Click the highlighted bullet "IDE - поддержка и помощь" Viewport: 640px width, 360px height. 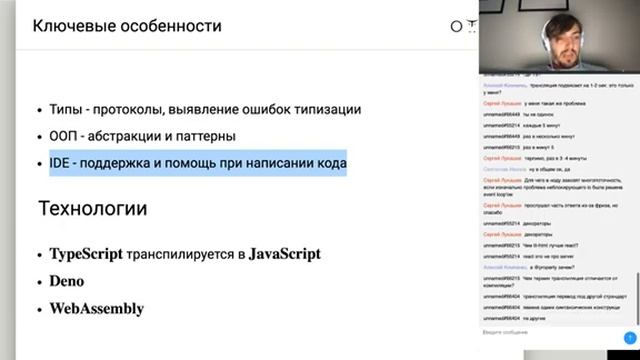pyautogui.click(x=198, y=163)
